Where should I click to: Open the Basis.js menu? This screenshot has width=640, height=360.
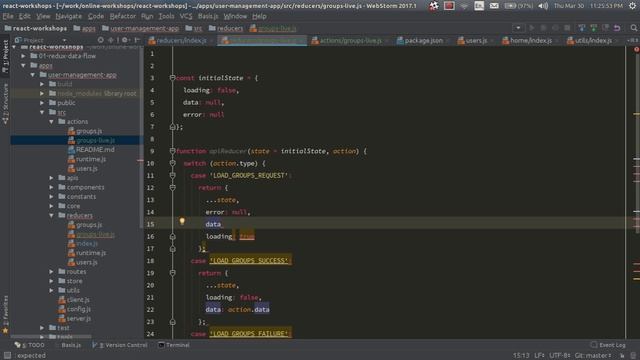click(x=208, y=16)
